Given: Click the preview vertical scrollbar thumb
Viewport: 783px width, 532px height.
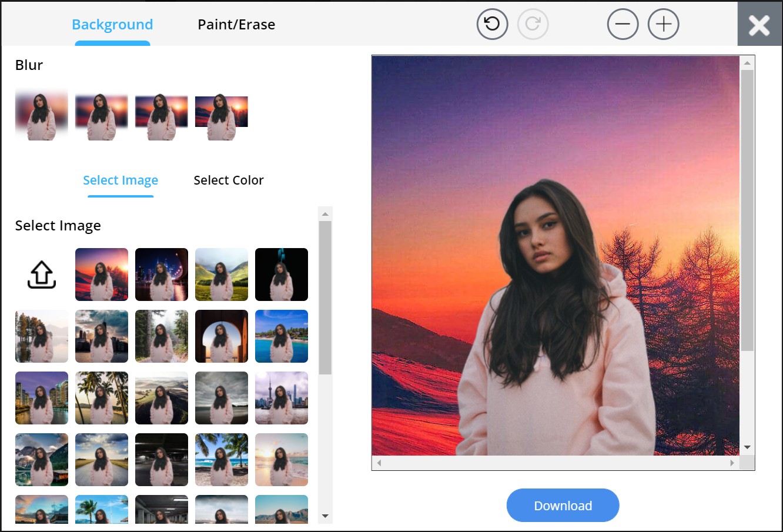Looking at the screenshot, I should click(x=747, y=210).
